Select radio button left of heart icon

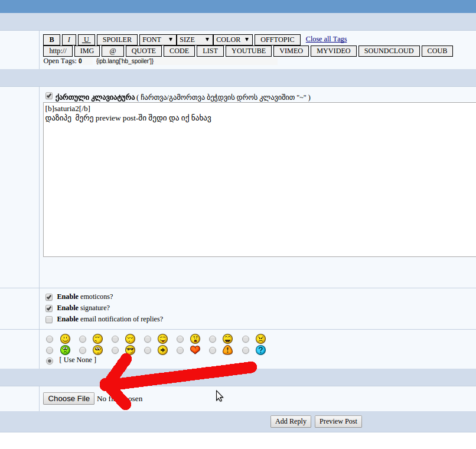pos(180,351)
